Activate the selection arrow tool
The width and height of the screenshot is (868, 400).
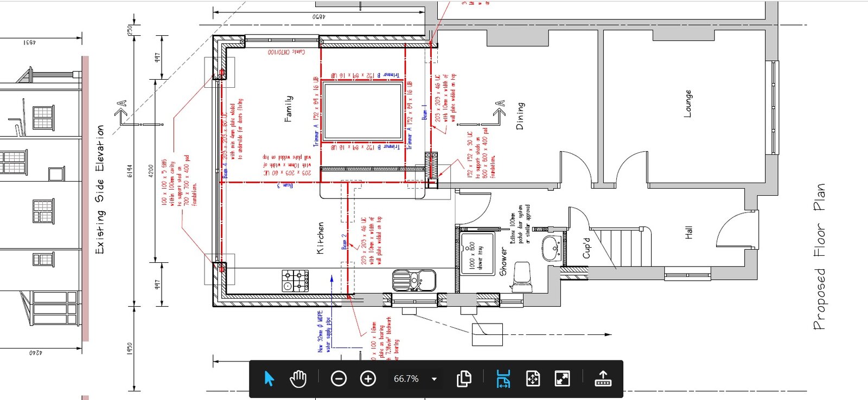click(x=269, y=378)
